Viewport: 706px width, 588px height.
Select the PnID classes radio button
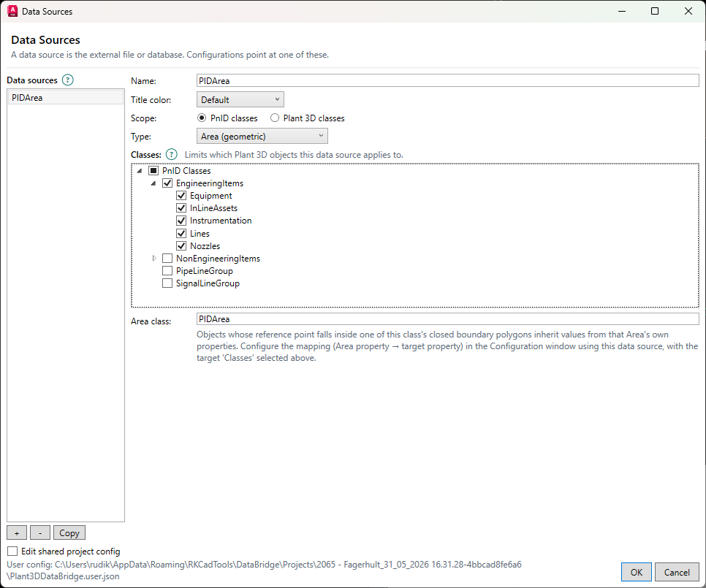(202, 118)
